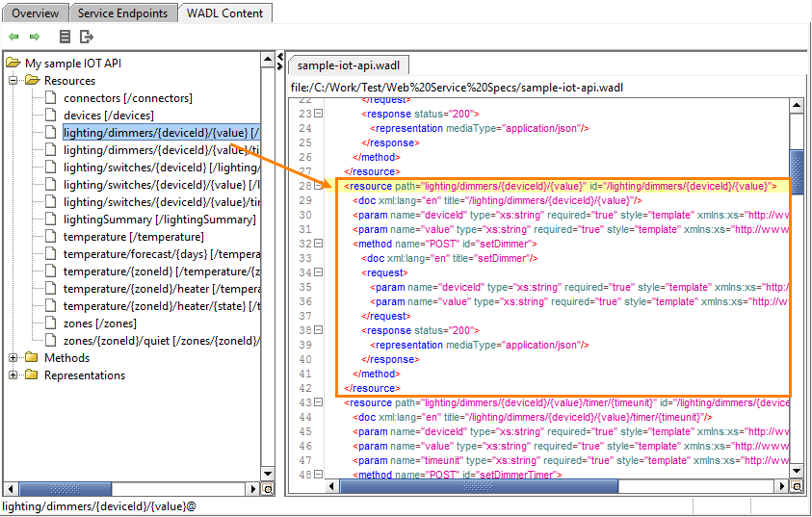Collapse code fold at line 34

pyautogui.click(x=319, y=272)
